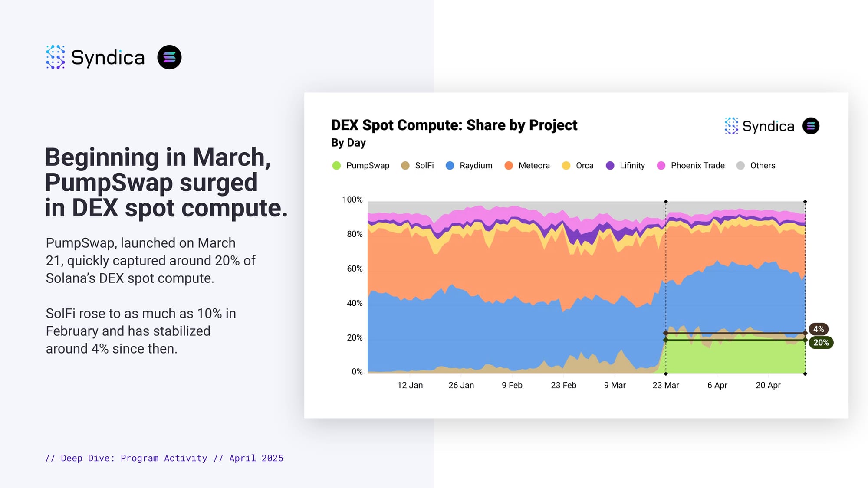This screenshot has height=488, width=868.
Task: Click the DEX Spot Compute chart title
Action: (454, 125)
